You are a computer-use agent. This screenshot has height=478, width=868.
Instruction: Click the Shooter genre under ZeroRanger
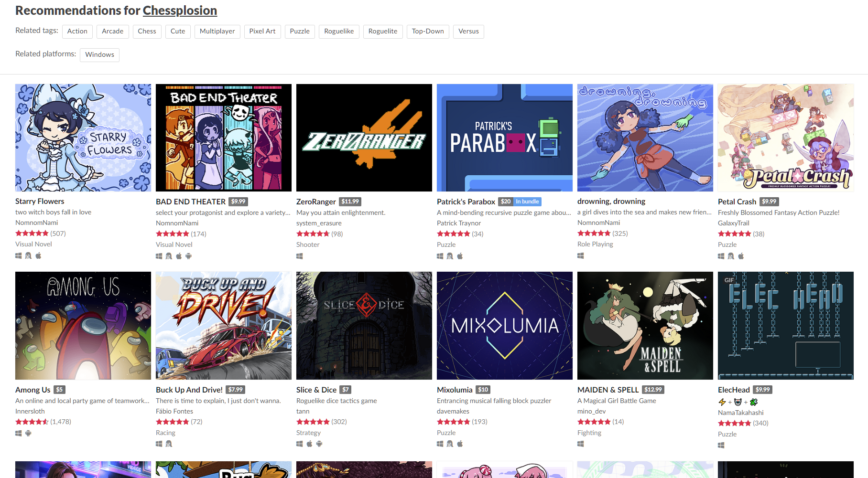pyautogui.click(x=308, y=244)
